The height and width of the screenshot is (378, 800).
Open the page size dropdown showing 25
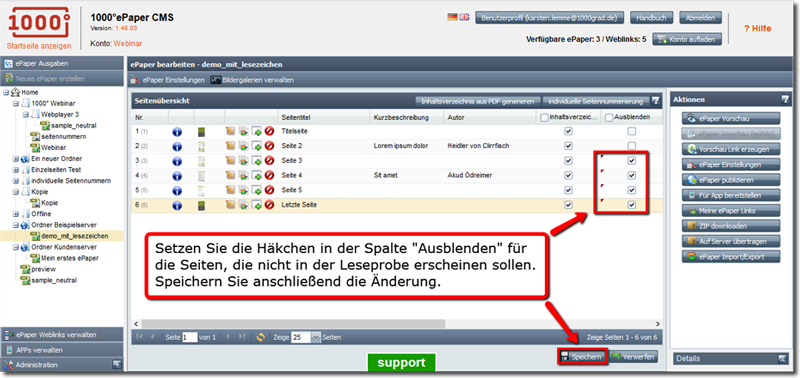tap(315, 337)
